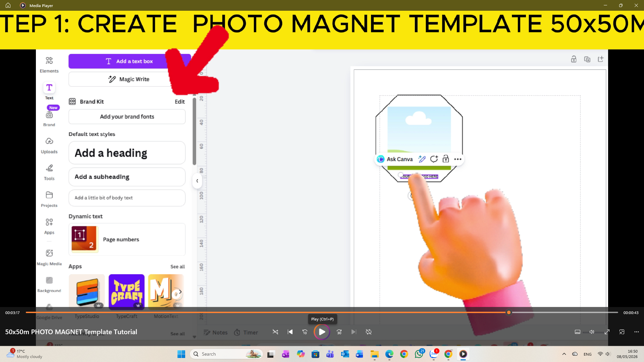Play the video in Media Player

[x=322, y=332]
